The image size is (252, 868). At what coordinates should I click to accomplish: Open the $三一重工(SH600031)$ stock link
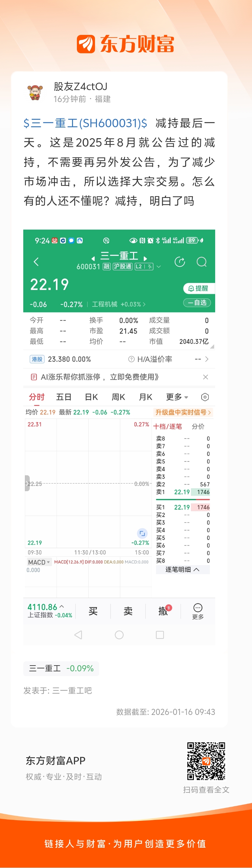85,123
